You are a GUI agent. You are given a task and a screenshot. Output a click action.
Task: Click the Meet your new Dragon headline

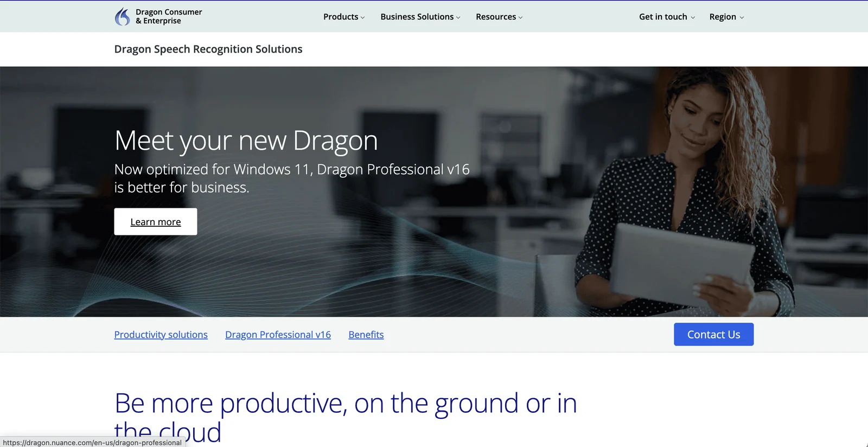pyautogui.click(x=246, y=141)
